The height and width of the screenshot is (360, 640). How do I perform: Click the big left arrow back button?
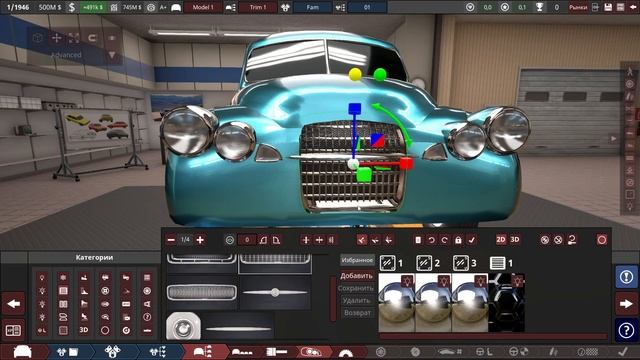(x=13, y=304)
